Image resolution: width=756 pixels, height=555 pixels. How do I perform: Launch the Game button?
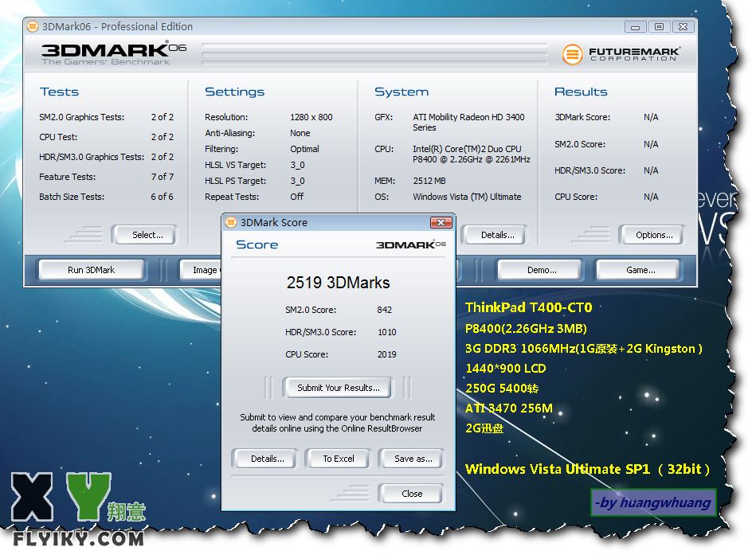coord(638,270)
